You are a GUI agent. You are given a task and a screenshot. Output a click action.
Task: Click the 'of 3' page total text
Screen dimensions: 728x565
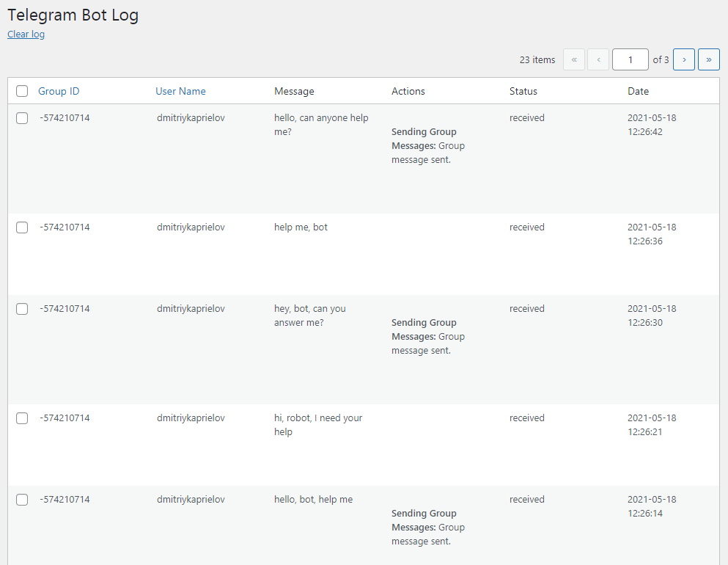coord(661,59)
